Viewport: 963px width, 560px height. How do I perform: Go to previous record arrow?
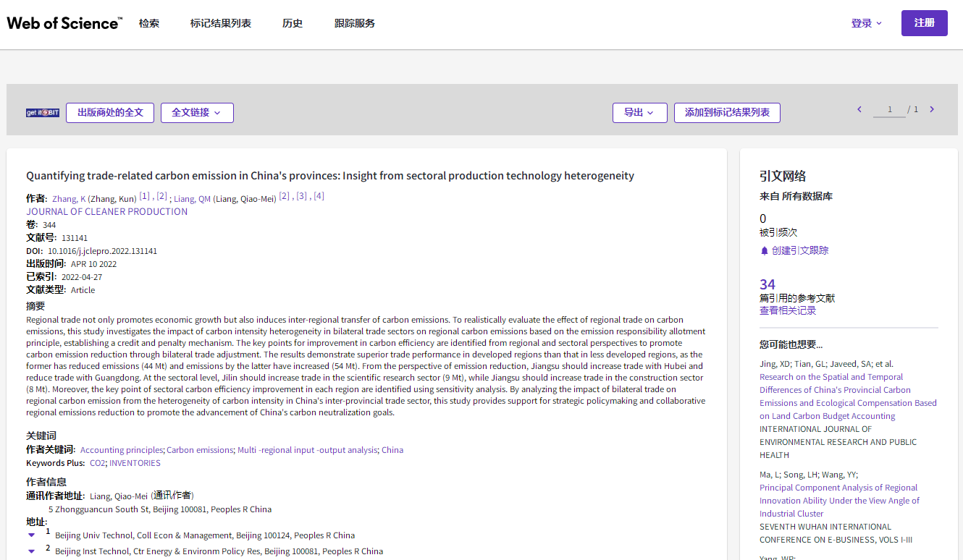(x=859, y=109)
